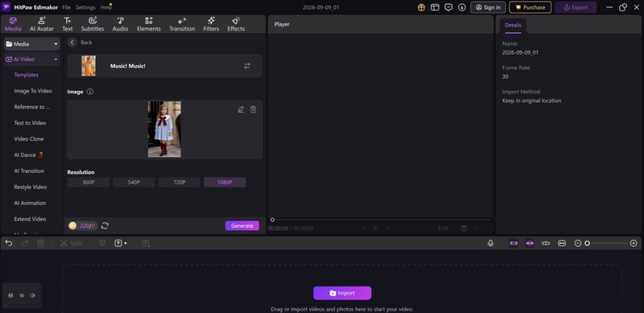Click the player progress slider handle
Screen dimensions: 644x313
click(x=272, y=220)
